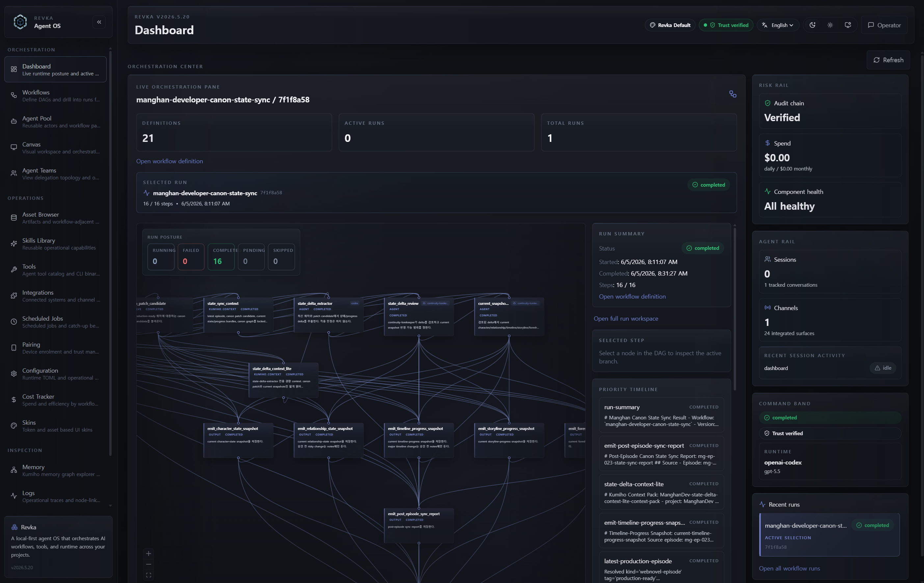Click the Complete count 16 card

(x=221, y=257)
